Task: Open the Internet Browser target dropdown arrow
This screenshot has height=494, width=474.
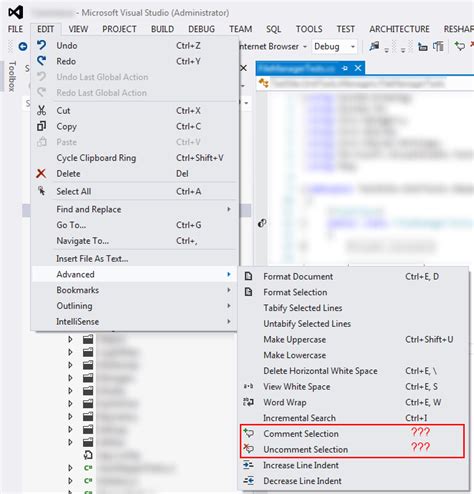Action: click(305, 47)
